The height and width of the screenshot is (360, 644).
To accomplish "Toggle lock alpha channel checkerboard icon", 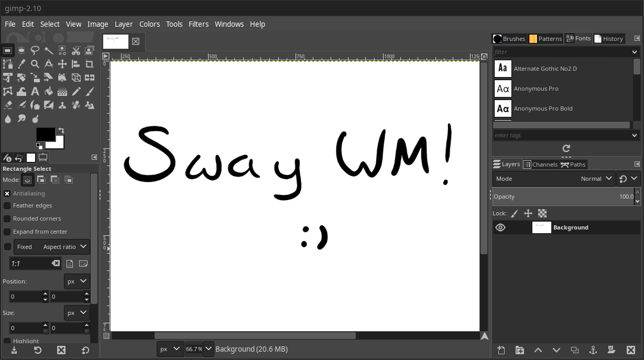I will click(x=542, y=213).
